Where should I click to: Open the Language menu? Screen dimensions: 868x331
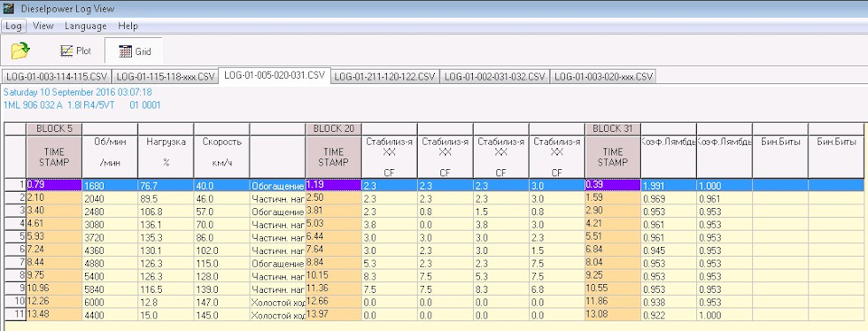[x=86, y=25]
